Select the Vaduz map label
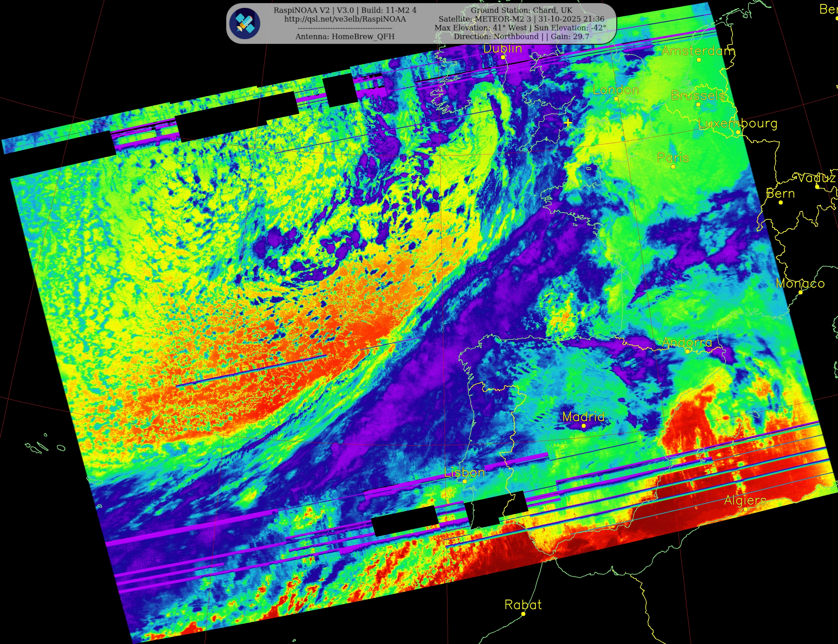Image resolution: width=838 pixels, height=644 pixels. (816, 178)
